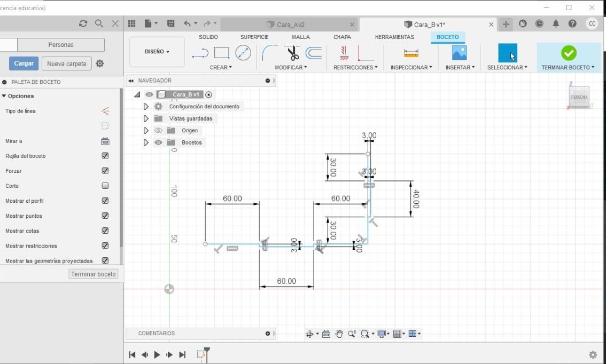Select the Perpendicular constraint icon
This screenshot has width=606, height=364.
click(x=365, y=53)
